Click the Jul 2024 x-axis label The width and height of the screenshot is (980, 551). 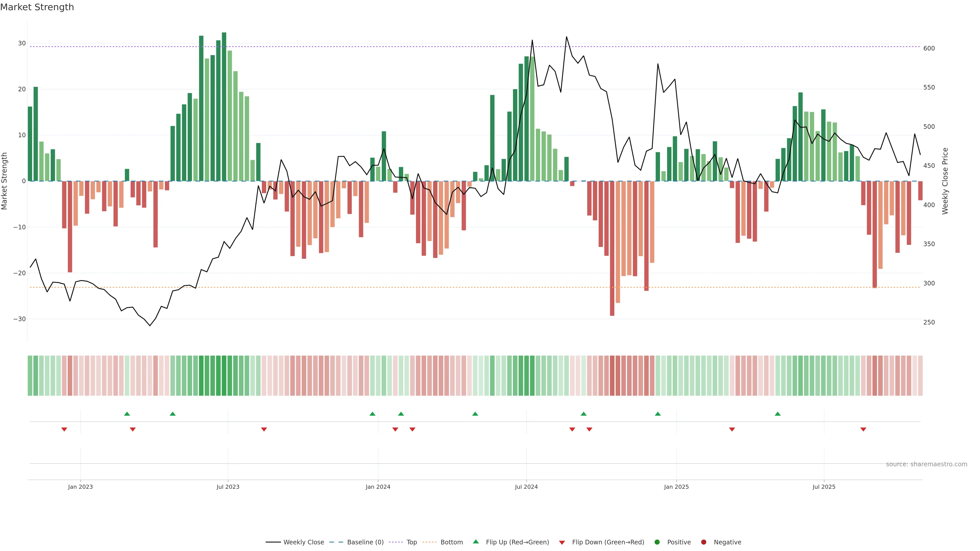click(x=526, y=487)
